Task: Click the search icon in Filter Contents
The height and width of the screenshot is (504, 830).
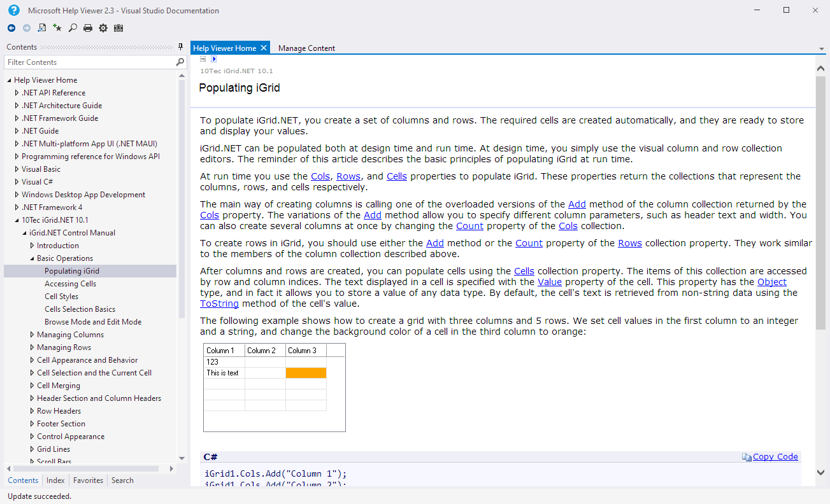Action: tap(180, 62)
